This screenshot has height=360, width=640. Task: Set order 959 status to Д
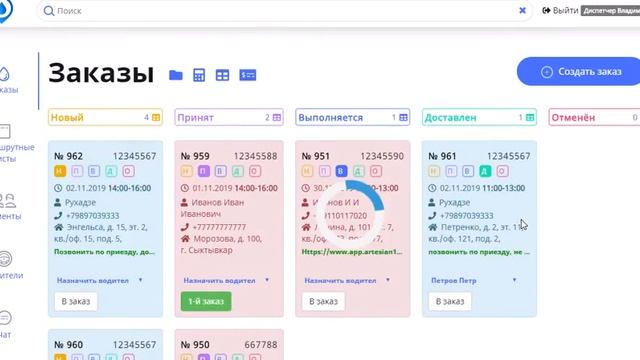(238, 171)
